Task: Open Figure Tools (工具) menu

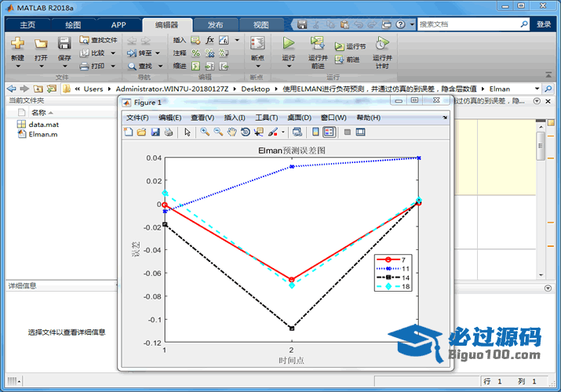Action: pyautogui.click(x=267, y=118)
